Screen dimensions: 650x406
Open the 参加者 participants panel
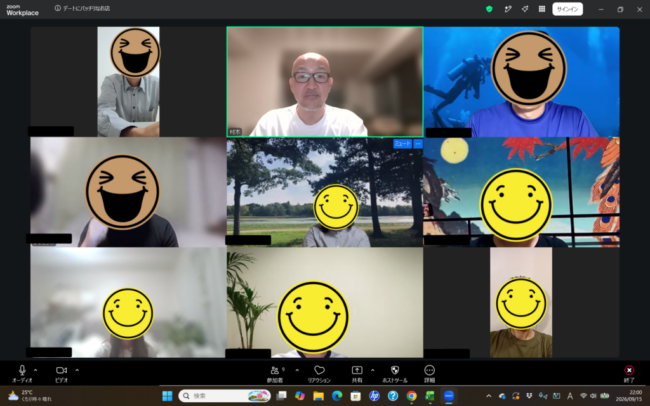(x=275, y=374)
